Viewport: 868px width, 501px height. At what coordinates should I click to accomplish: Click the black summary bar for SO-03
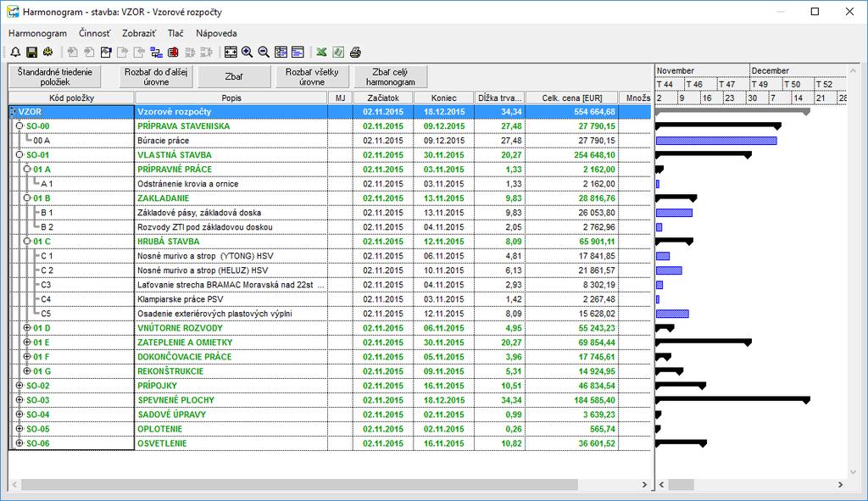coord(732,398)
